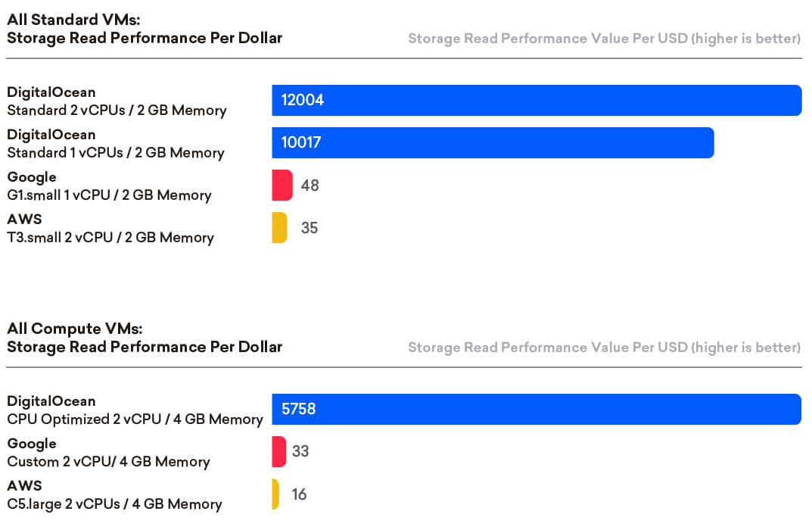This screenshot has height=527, width=812.
Task: Click the AWS C5.large 2 vCPUs label
Action: coord(114,495)
